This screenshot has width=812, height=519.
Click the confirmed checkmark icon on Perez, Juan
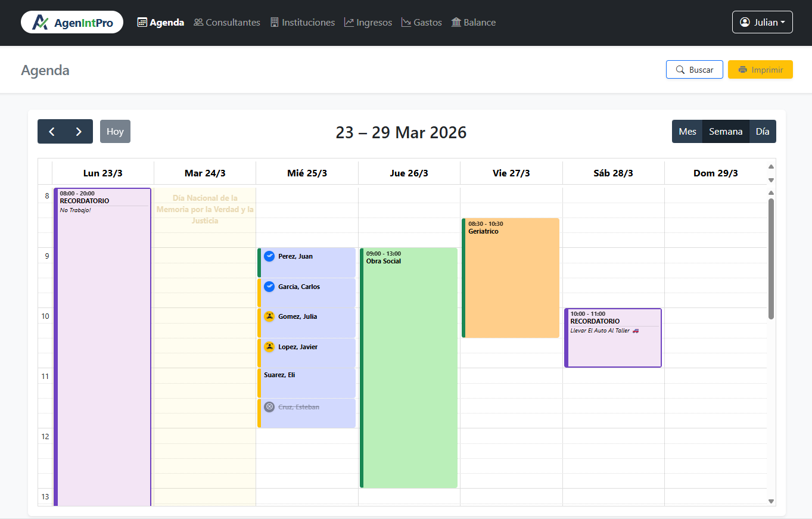coord(270,256)
